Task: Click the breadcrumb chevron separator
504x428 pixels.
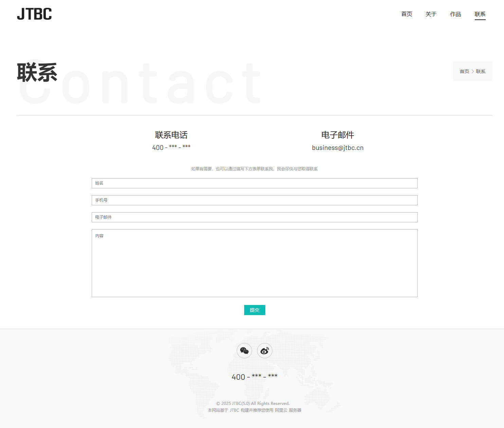Action: 472,71
